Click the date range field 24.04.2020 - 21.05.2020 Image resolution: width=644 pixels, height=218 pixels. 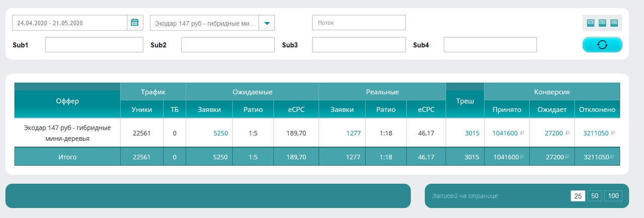pyautogui.click(x=69, y=23)
